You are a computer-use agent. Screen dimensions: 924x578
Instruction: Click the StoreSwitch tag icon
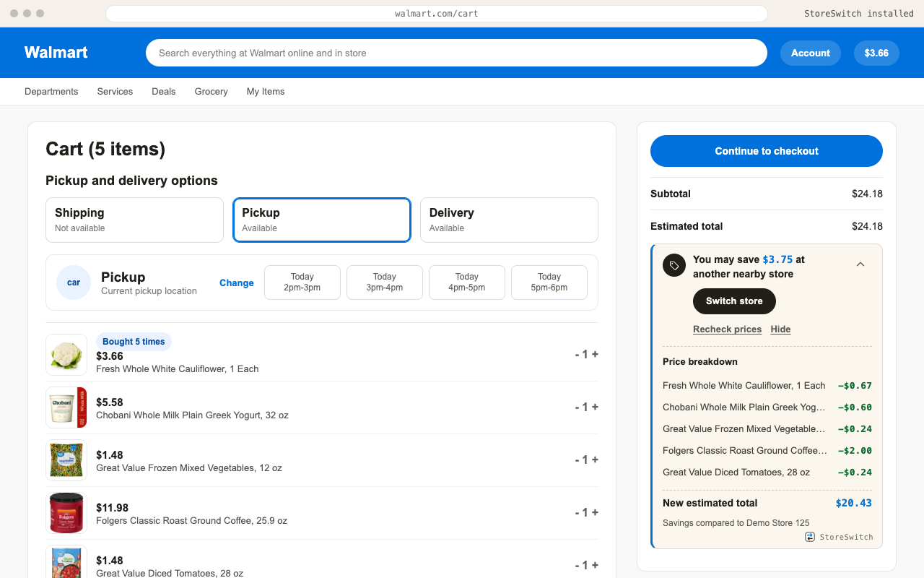[x=674, y=265]
